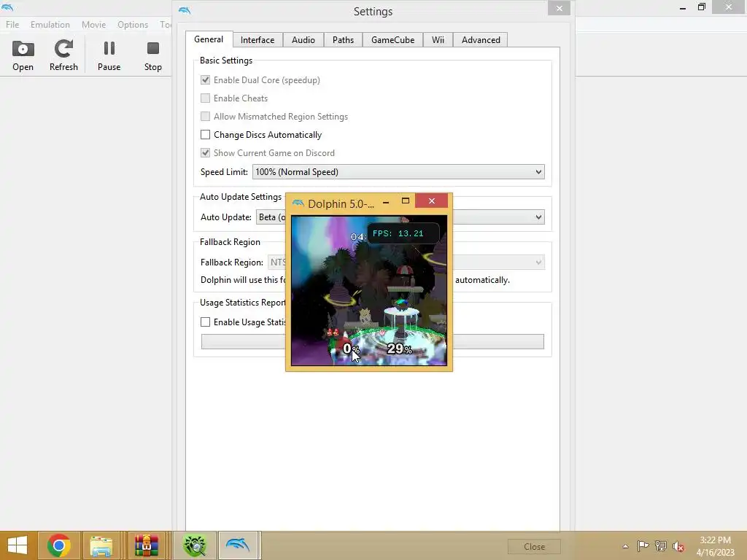The image size is (747, 560).
Task: Close the Dolphin game window
Action: [432, 201]
